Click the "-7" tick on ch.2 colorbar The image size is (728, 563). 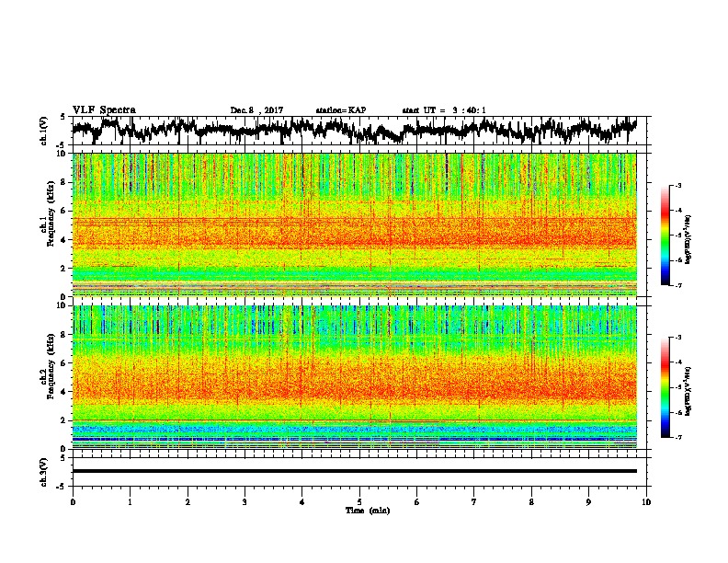click(x=678, y=437)
